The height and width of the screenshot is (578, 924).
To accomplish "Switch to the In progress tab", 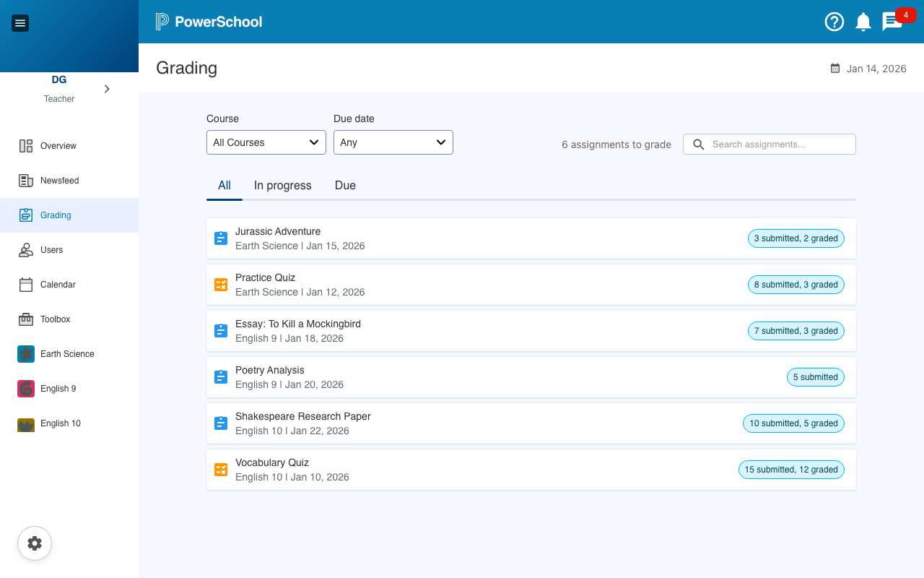I will 282,186.
